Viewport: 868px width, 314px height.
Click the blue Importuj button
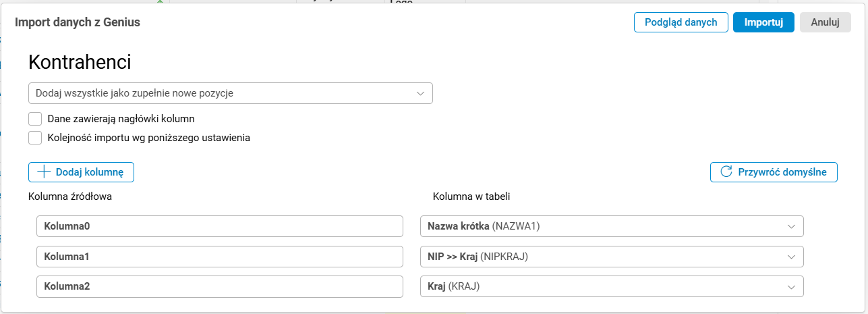(763, 22)
